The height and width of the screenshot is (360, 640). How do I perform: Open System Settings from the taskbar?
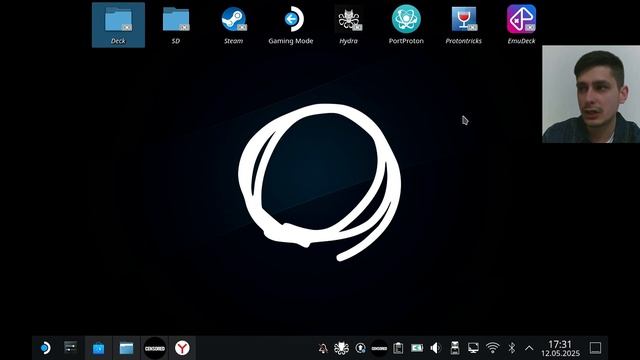point(71,348)
